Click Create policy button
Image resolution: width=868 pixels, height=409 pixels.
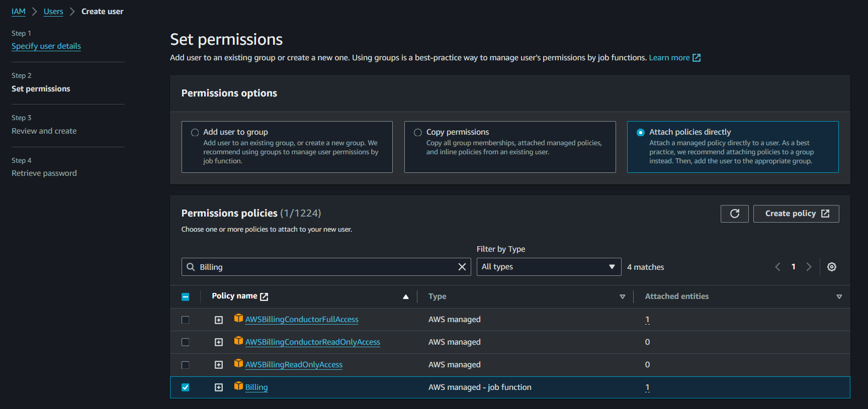[796, 214]
